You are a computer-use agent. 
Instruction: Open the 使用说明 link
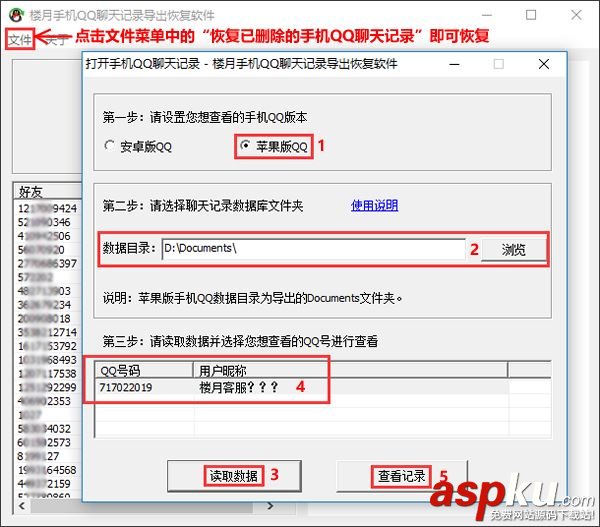click(374, 206)
